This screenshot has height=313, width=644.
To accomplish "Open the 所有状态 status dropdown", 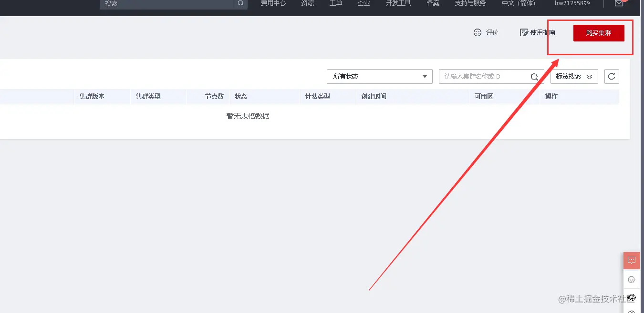I will point(380,76).
